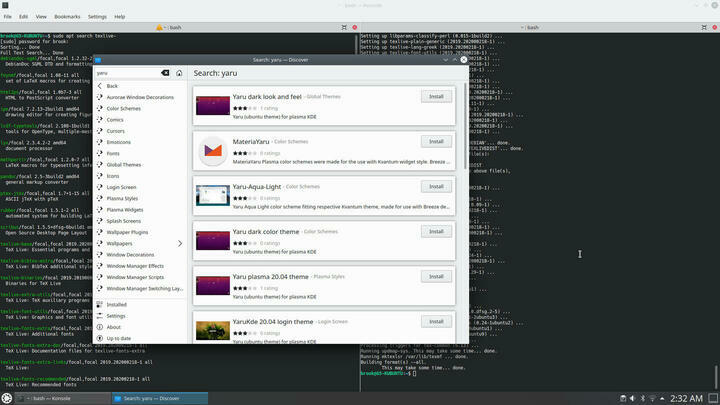Close right Konsole split pane
The width and height of the screenshot is (720, 405).
point(714,28)
